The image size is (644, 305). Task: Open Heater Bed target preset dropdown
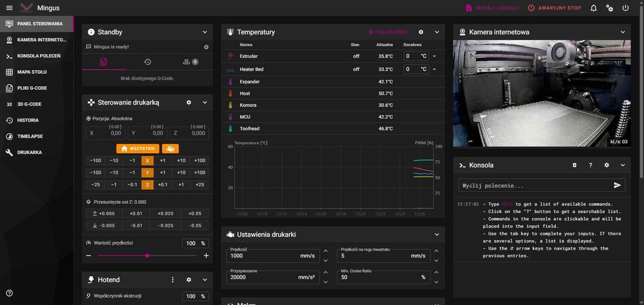coord(435,69)
